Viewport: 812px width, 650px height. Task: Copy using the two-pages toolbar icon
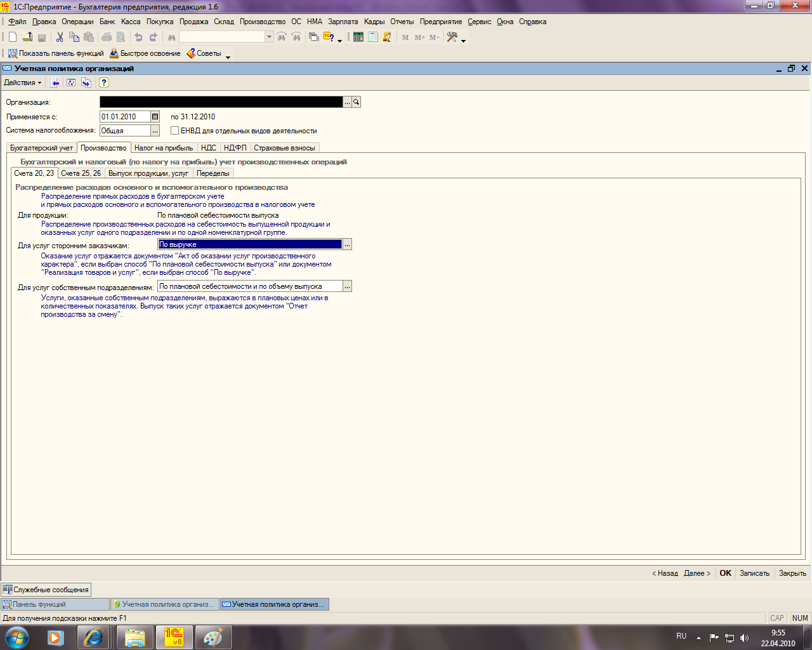click(74, 37)
